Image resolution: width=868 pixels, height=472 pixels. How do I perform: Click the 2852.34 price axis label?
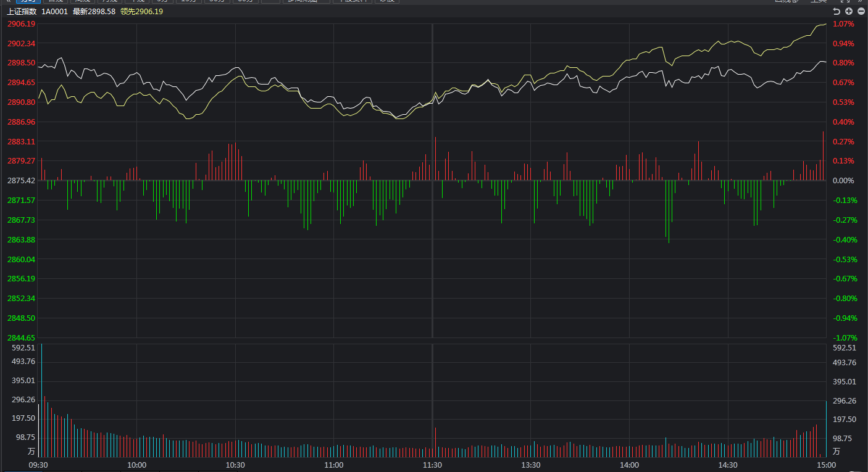[21, 299]
